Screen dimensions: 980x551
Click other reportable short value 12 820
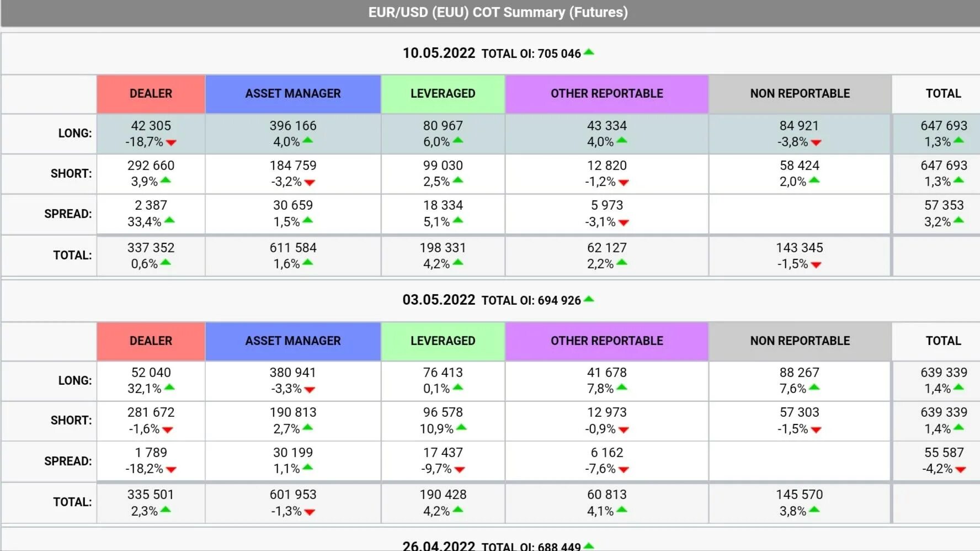tap(607, 166)
